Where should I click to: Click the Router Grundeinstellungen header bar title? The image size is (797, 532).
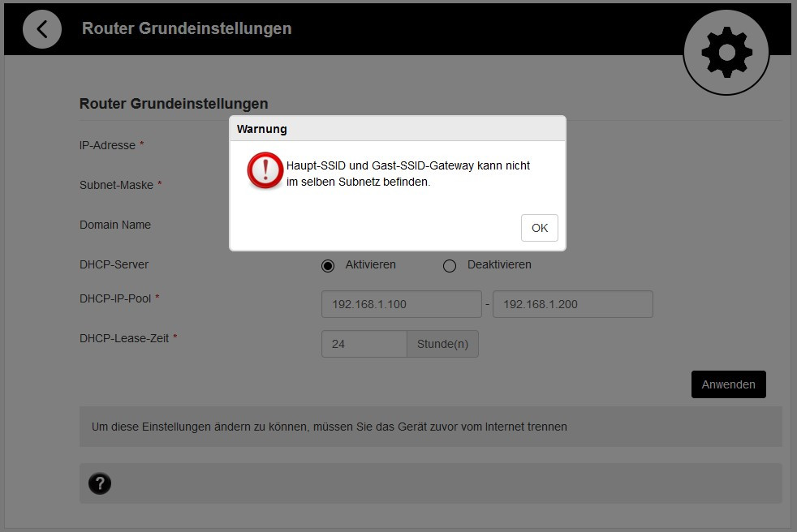pyautogui.click(x=187, y=28)
